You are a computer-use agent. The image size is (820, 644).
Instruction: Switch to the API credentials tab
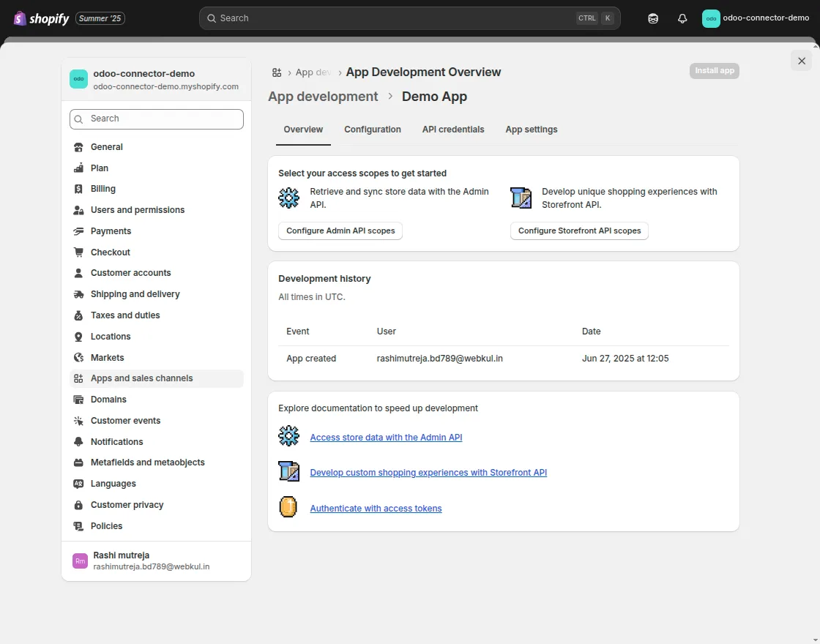click(453, 129)
